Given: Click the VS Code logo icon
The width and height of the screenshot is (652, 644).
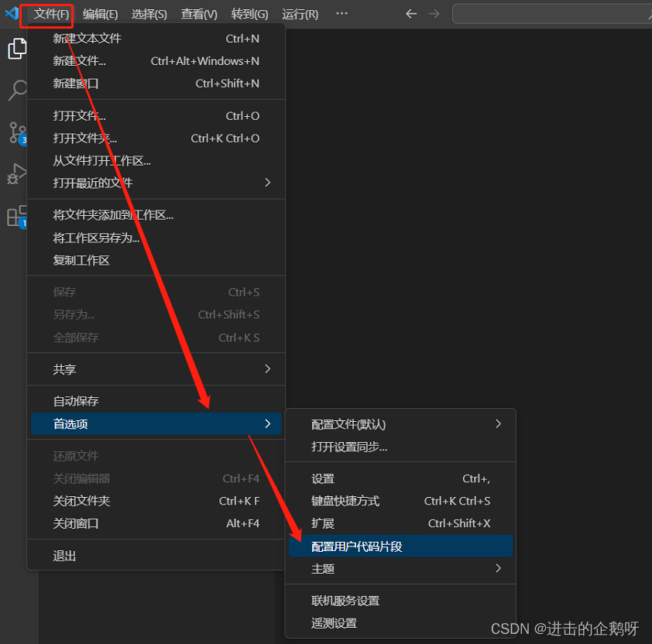Looking at the screenshot, I should [12, 13].
